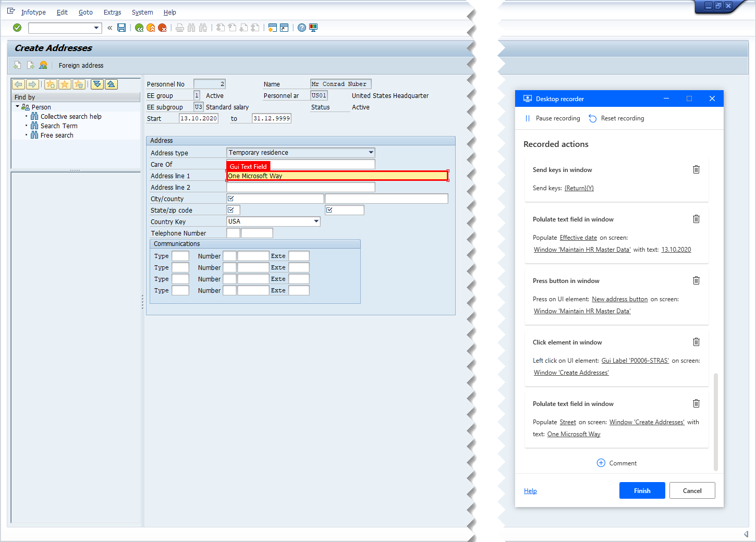The image size is (756, 542).
Task: Click the green Enter checkmark icon
Action: pyautogui.click(x=17, y=28)
